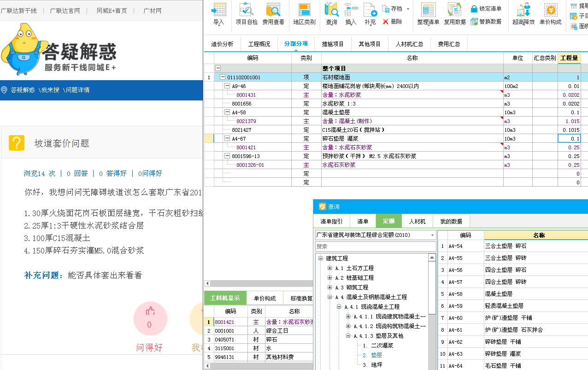Select A4-58 混凝土垫层 row in query results
This screenshot has width=588, height=370.
512,294
